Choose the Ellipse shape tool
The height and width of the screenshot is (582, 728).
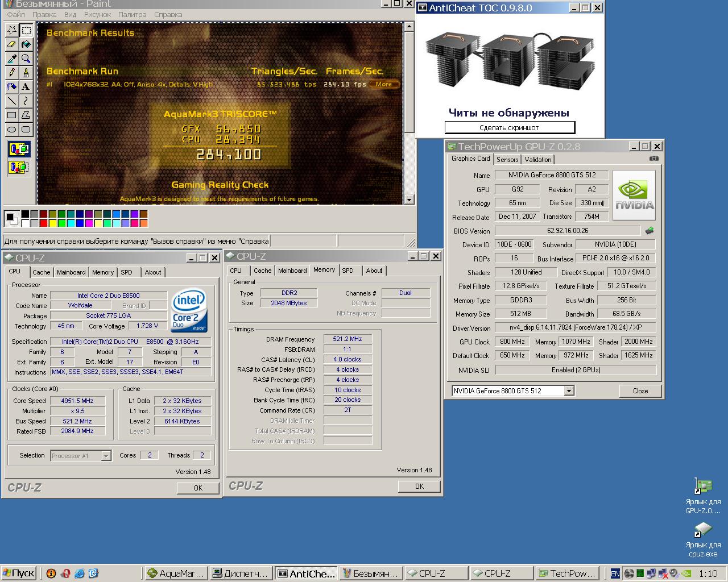(11, 130)
